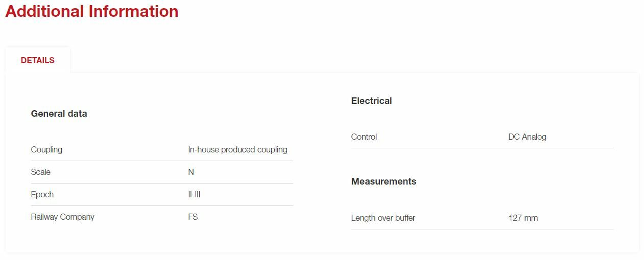Select the In-house produced coupling value
Viewport: 644px width, 260px height.
click(237, 149)
